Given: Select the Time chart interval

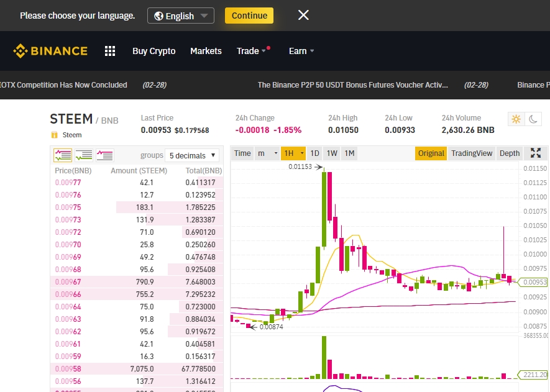Looking at the screenshot, I should pyautogui.click(x=242, y=153).
